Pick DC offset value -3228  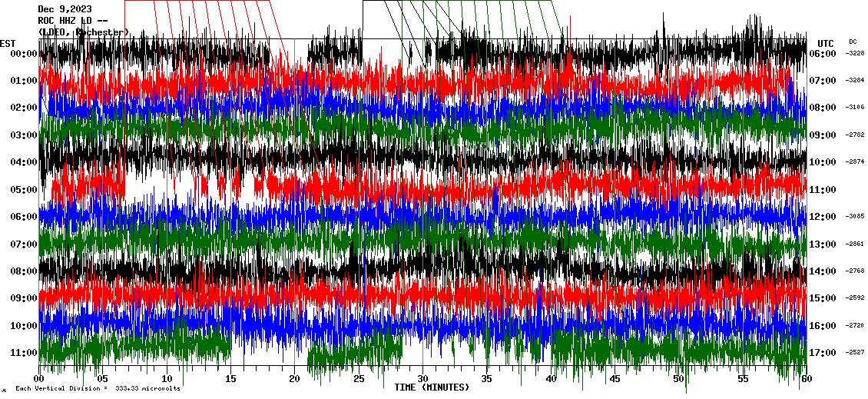click(x=855, y=53)
